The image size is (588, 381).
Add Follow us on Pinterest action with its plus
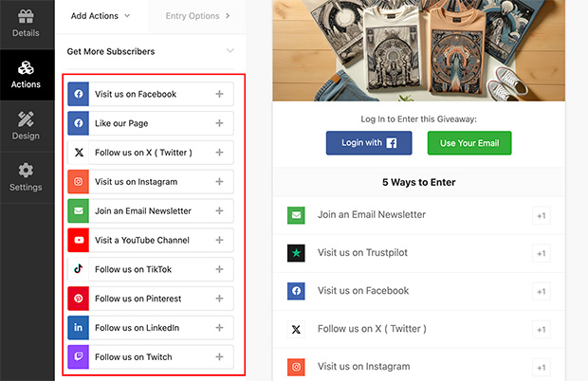pos(219,299)
